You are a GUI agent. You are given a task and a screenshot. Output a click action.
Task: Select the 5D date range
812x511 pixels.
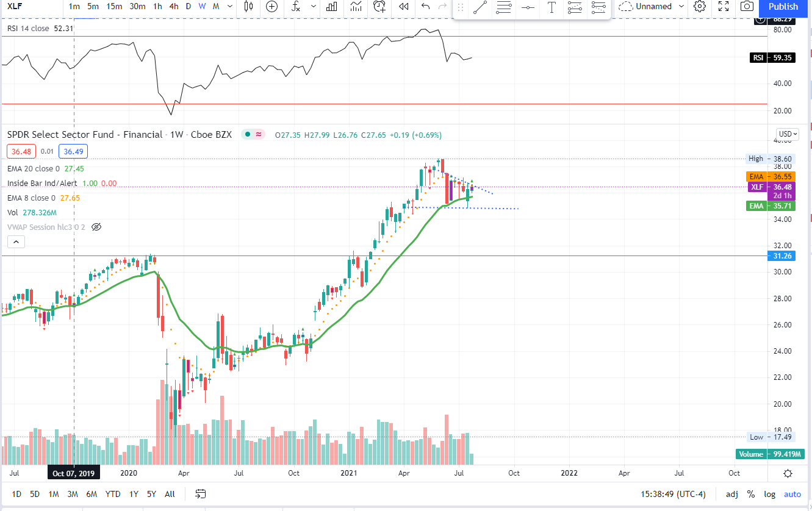pos(35,494)
